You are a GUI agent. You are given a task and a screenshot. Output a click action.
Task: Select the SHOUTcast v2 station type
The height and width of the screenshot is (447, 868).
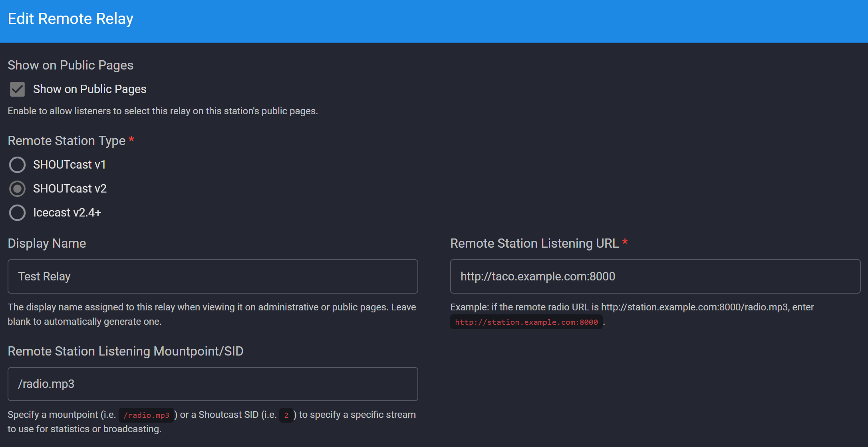click(17, 188)
